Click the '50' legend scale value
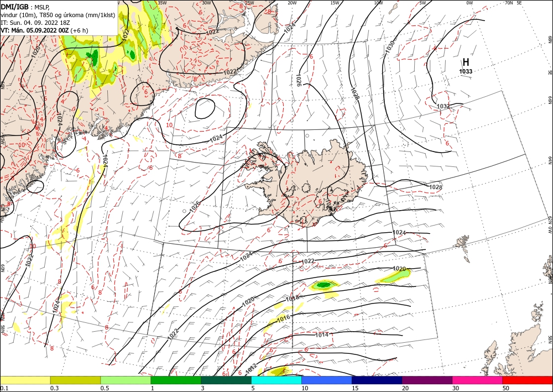The width and height of the screenshot is (553, 392). (x=506, y=388)
